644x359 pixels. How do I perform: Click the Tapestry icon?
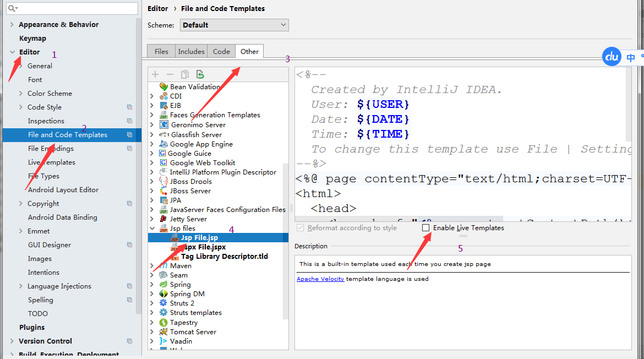click(x=163, y=323)
